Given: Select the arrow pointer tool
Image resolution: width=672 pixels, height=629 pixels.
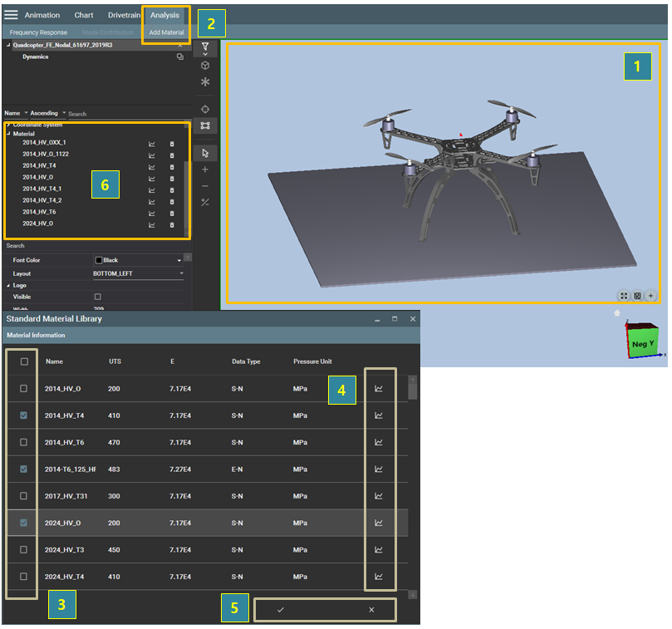Looking at the screenshot, I should pyautogui.click(x=205, y=153).
